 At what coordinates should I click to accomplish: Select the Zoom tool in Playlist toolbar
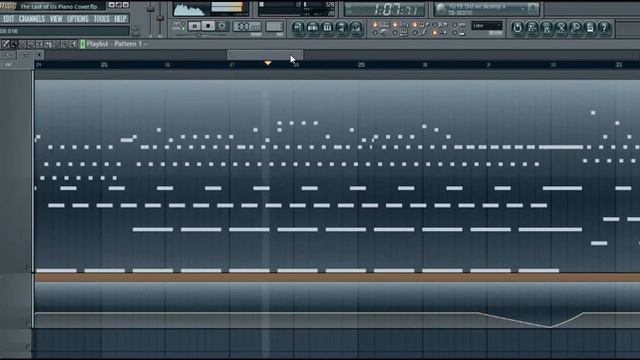(65, 44)
